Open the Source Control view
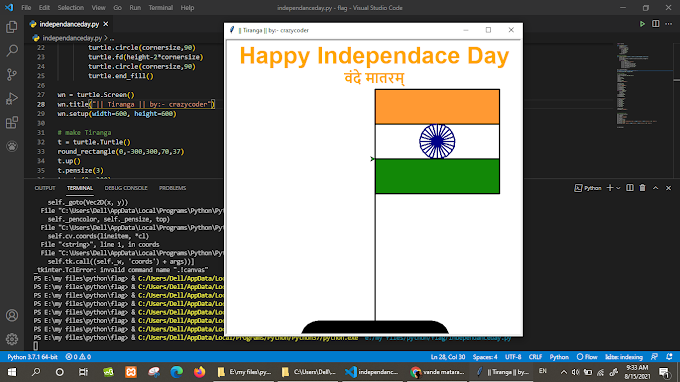The image size is (680, 382). point(12,75)
